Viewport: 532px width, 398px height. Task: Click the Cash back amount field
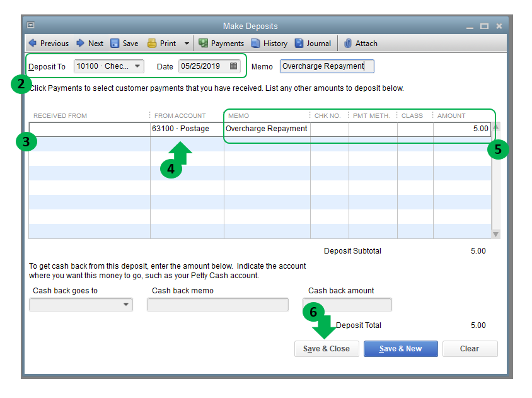(347, 305)
